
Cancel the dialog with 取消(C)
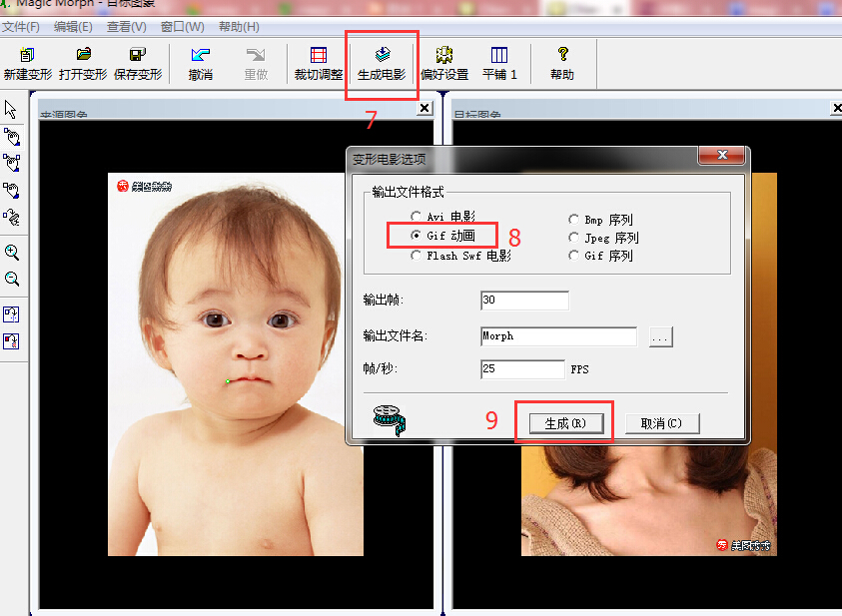662,423
